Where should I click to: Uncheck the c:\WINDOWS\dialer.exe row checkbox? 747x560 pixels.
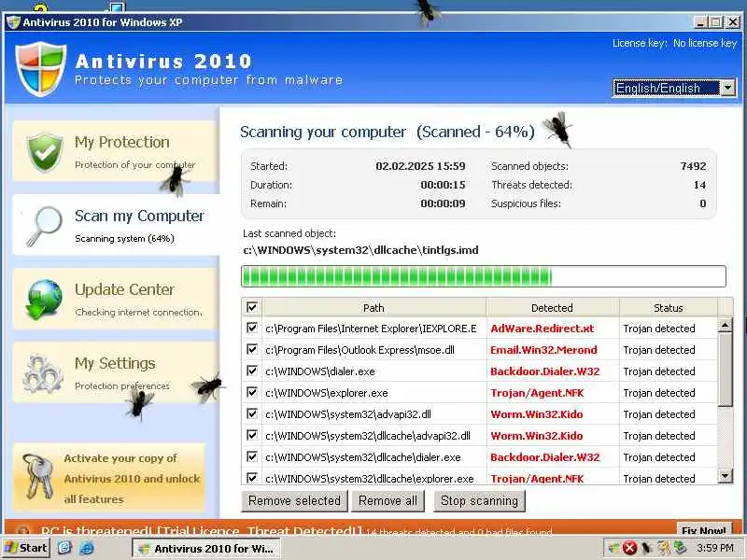252,371
